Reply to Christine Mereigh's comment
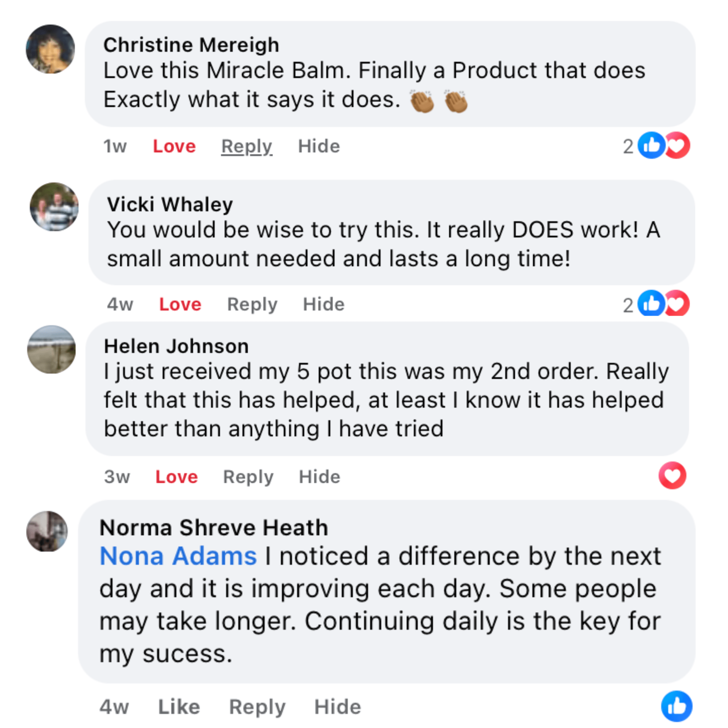The height and width of the screenshot is (728, 728). coord(246,146)
